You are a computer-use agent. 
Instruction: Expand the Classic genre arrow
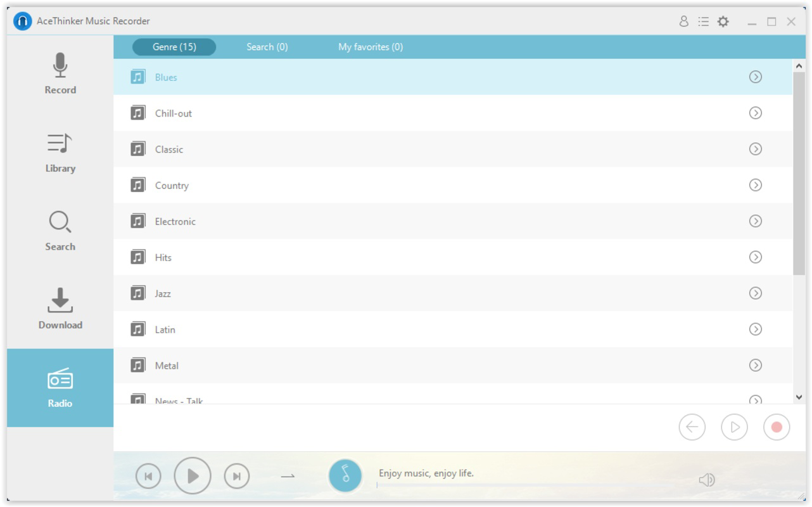(x=755, y=149)
